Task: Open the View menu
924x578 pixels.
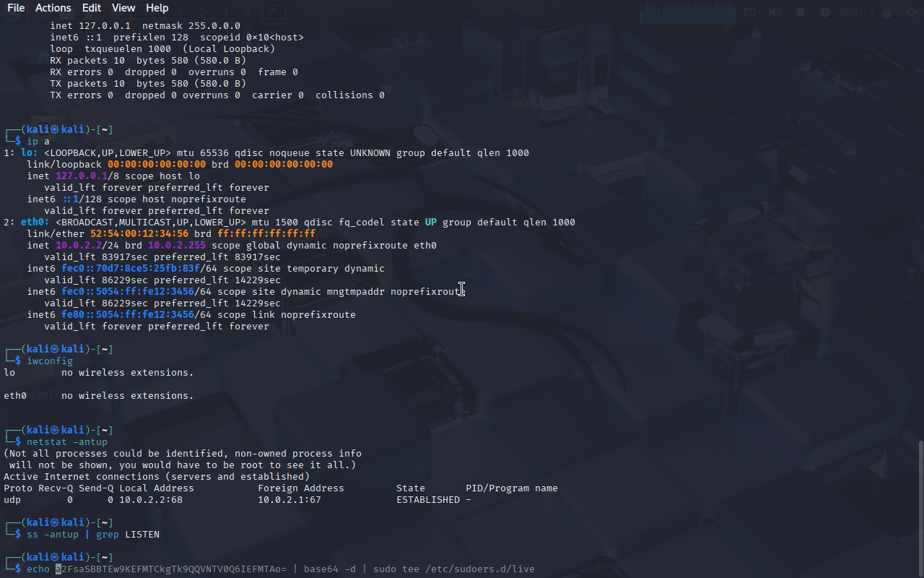Action: coord(123,8)
